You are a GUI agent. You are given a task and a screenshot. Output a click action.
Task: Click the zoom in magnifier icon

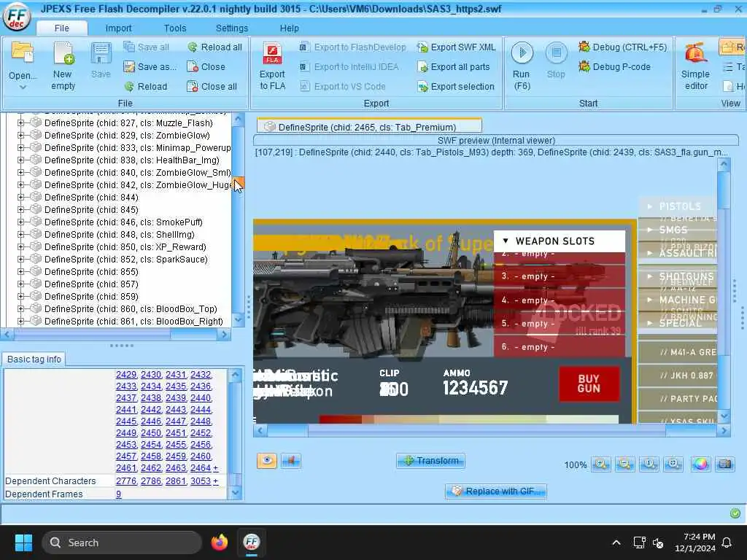(x=601, y=464)
